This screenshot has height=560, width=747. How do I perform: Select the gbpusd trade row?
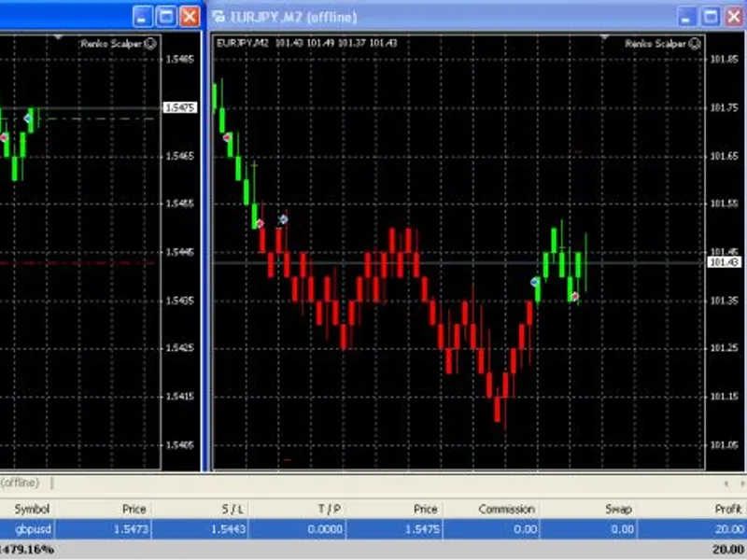point(373,529)
